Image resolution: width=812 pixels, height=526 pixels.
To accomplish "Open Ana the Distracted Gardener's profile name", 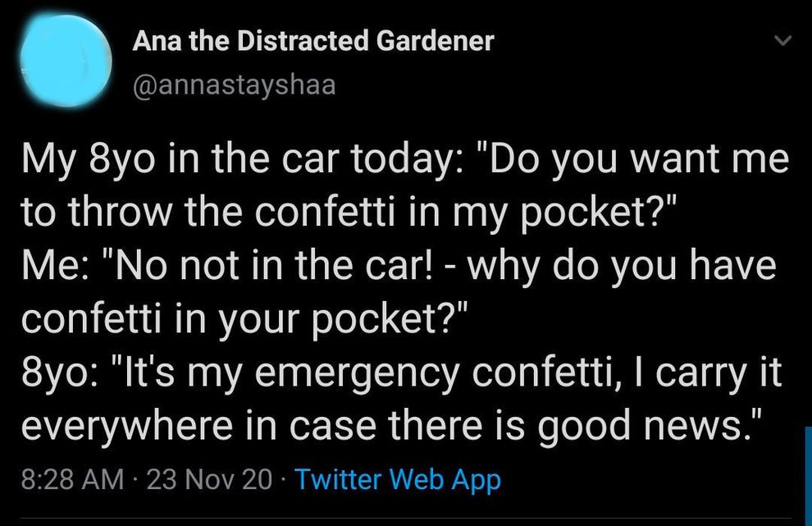I will tap(313, 41).
